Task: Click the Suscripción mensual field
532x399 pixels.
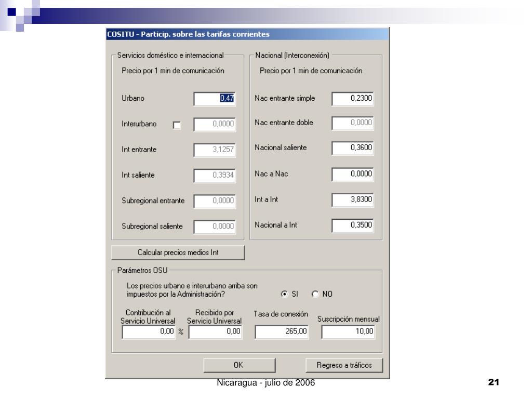Action: (x=348, y=332)
